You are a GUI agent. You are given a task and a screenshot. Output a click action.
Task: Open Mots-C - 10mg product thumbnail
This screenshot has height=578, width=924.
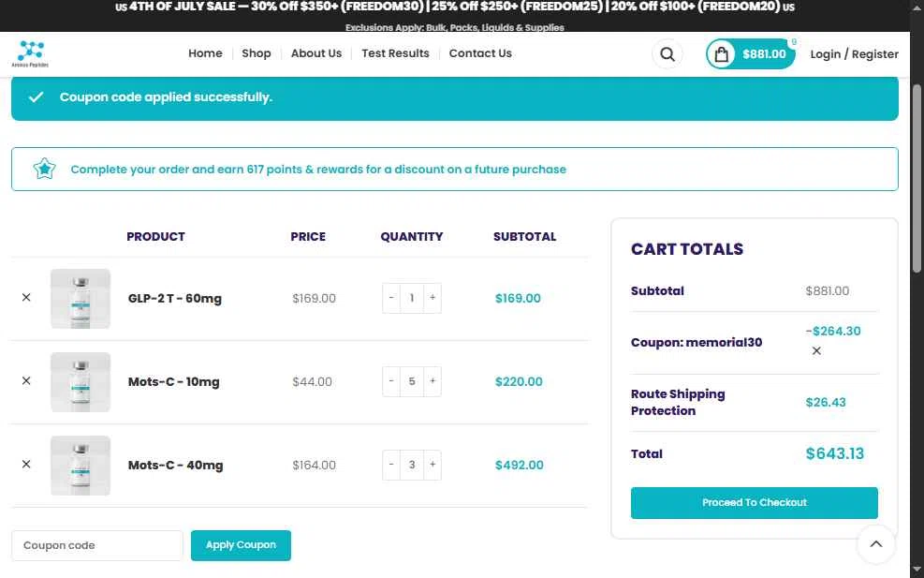click(81, 381)
